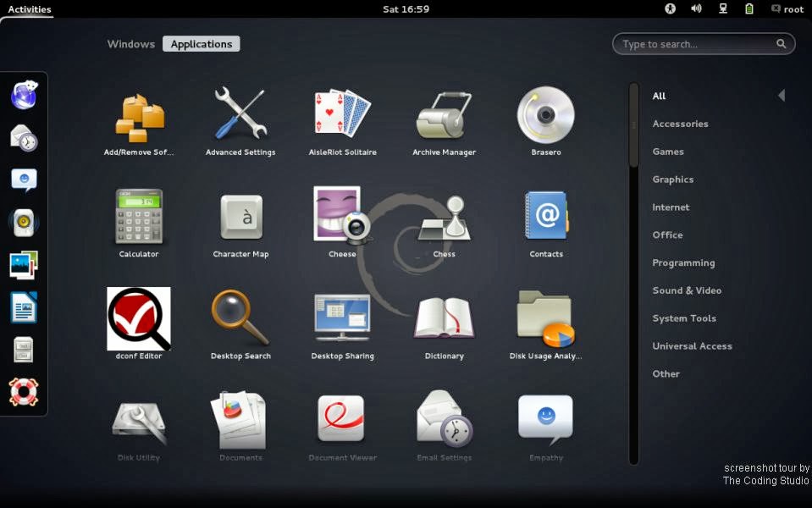Open volume control icon
This screenshot has height=508, width=812.
point(697,8)
